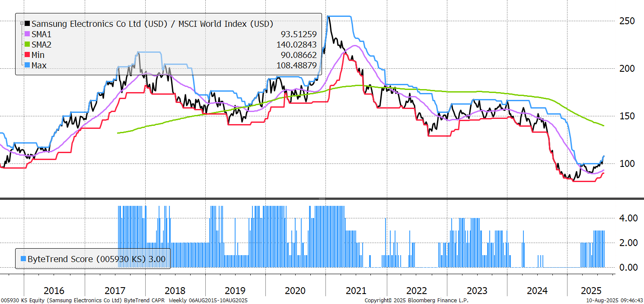Viewport: 644px width, 304px height.
Task: Select the 2016 year label on time axis
Action: pyautogui.click(x=54, y=291)
